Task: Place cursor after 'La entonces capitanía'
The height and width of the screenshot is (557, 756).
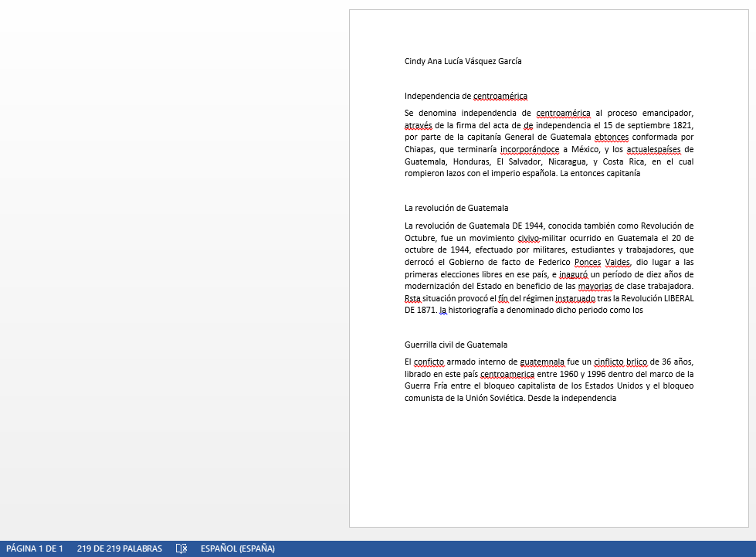Action: click(641, 173)
